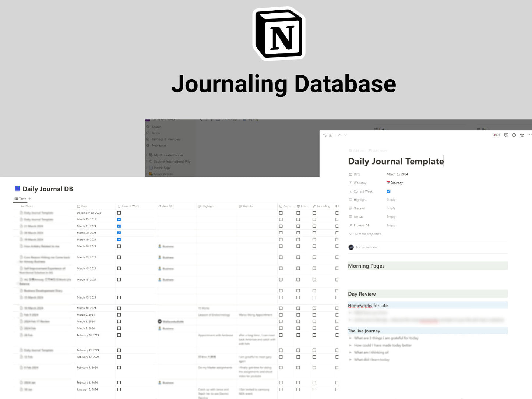Click the Add a comment field
532x399 pixels.
click(x=367, y=247)
